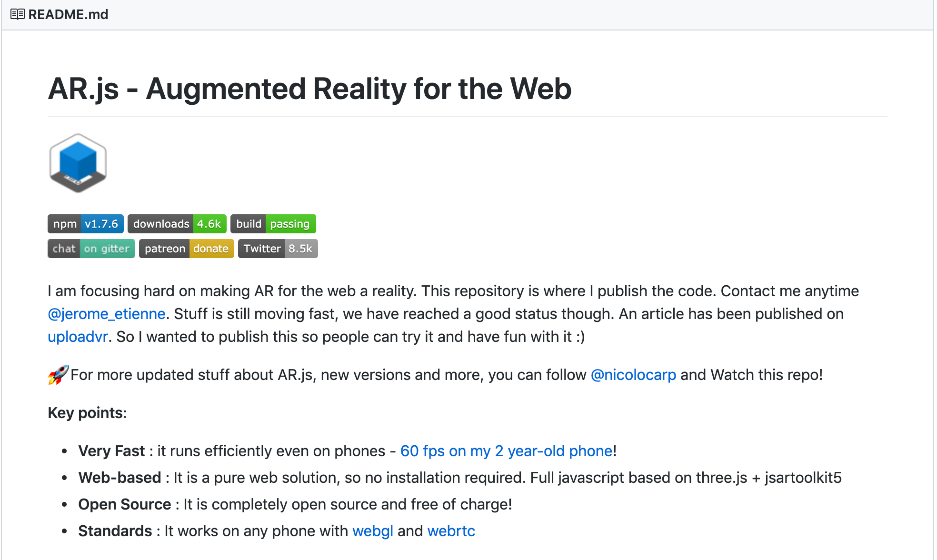Image resolution: width=937 pixels, height=560 pixels.
Task: Open the chat on gitter badge
Action: 91,248
